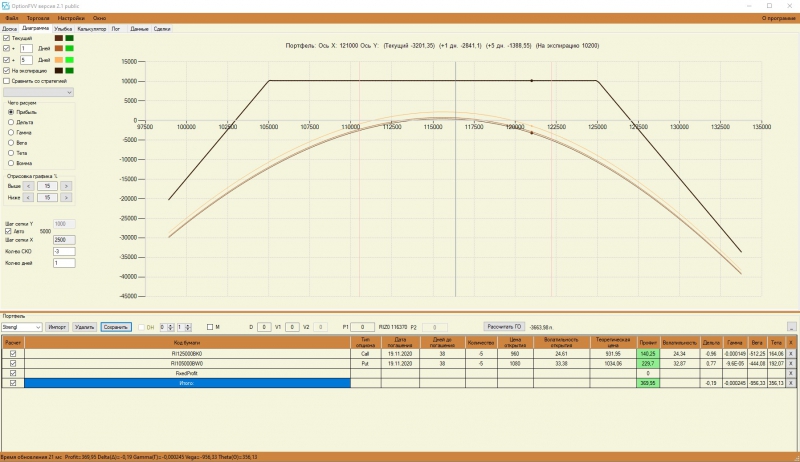Uncheck the current curve checkbox
800x462 pixels.
pos(6,38)
